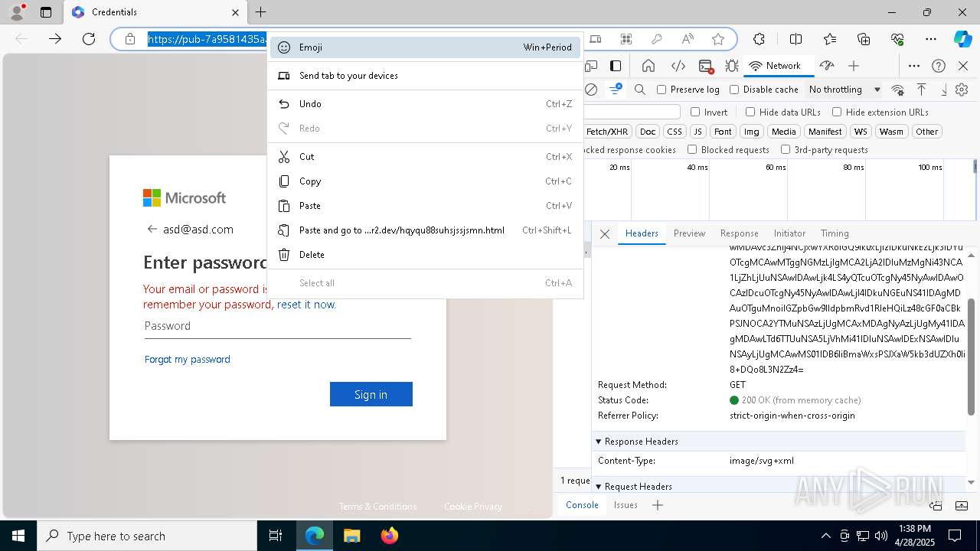Open the DevTools Welcome home icon
The width and height of the screenshot is (980, 551).
tap(648, 66)
